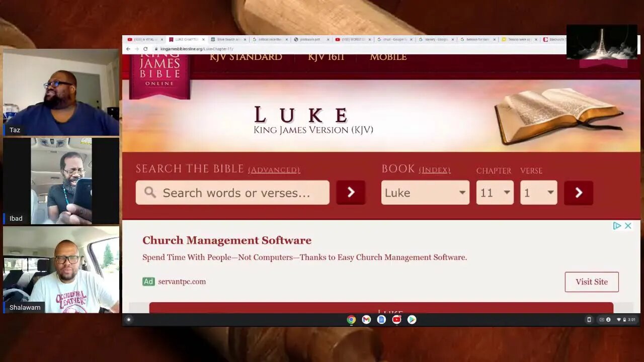Click the (Advanced) search link
The image size is (644, 362).
pyautogui.click(x=274, y=170)
